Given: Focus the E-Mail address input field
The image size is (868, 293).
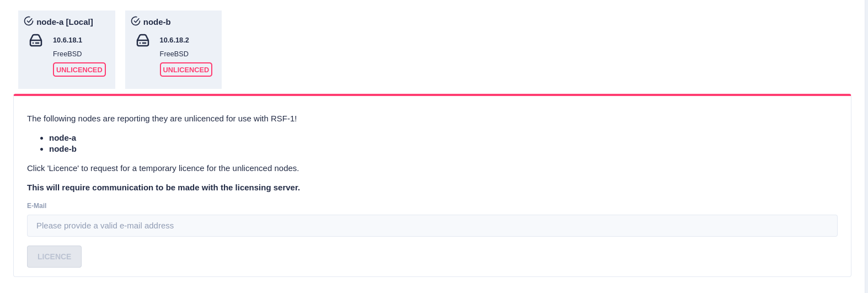Looking at the screenshot, I should point(432,226).
